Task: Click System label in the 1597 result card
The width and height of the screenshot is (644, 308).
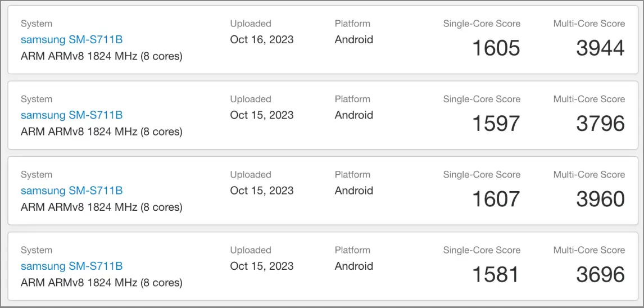Action: (37, 99)
